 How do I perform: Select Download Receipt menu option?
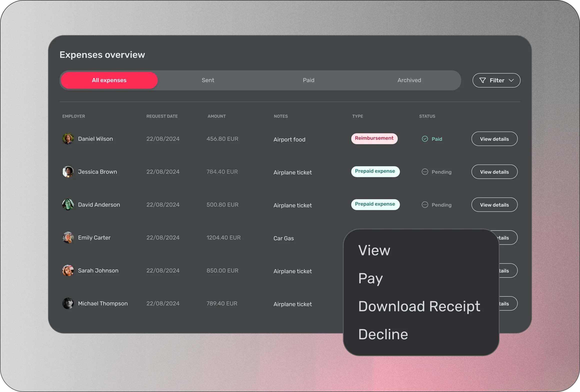point(419,306)
